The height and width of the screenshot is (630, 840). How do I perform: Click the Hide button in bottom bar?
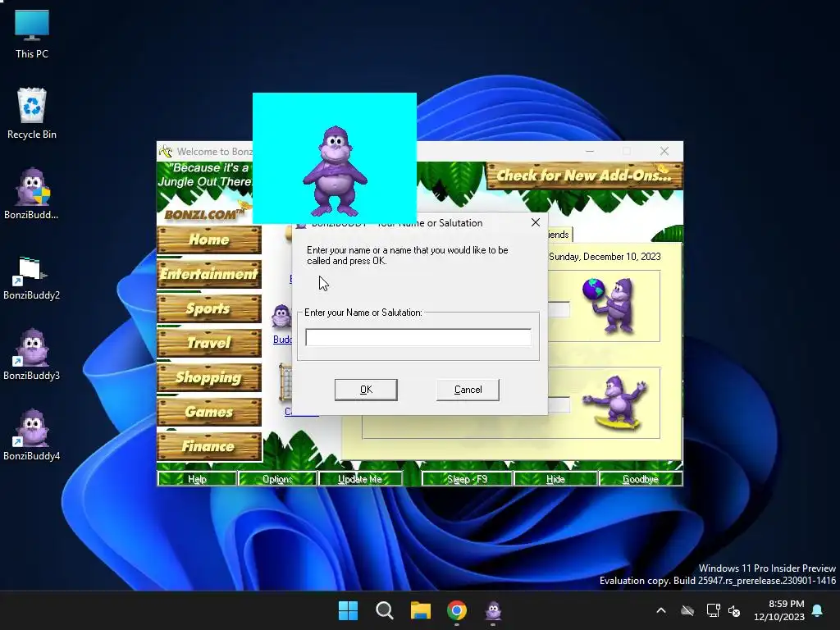[x=555, y=479]
